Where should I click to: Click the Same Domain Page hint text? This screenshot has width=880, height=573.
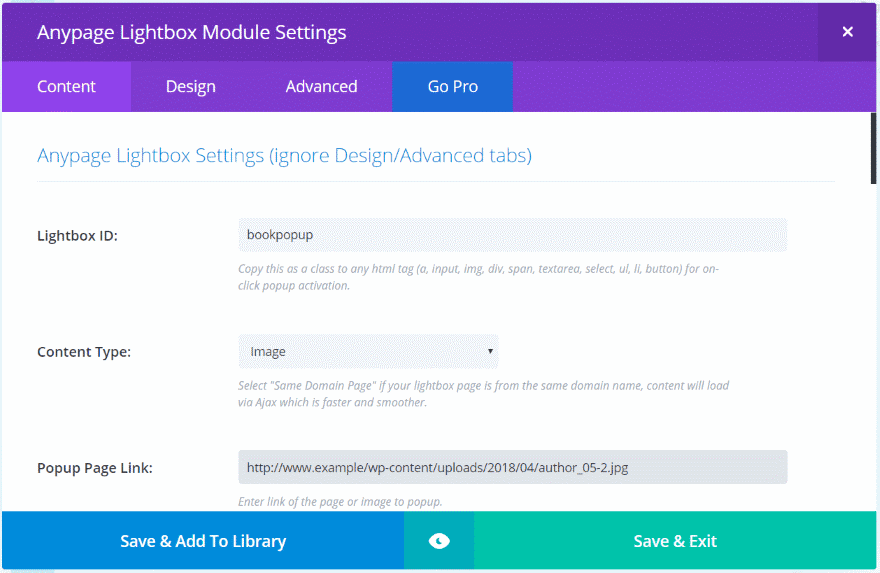486,394
